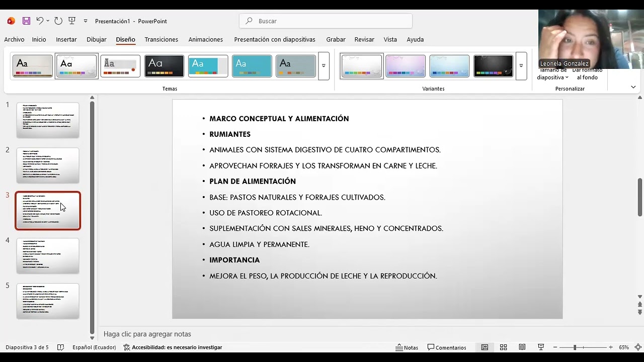The width and height of the screenshot is (644, 362).
Task: Open the Ayuda tab
Action: 415,39
